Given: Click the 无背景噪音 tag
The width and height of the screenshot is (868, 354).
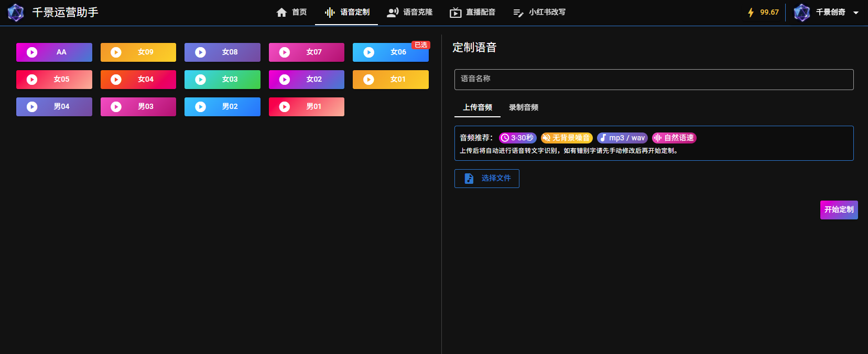Looking at the screenshot, I should tap(567, 138).
